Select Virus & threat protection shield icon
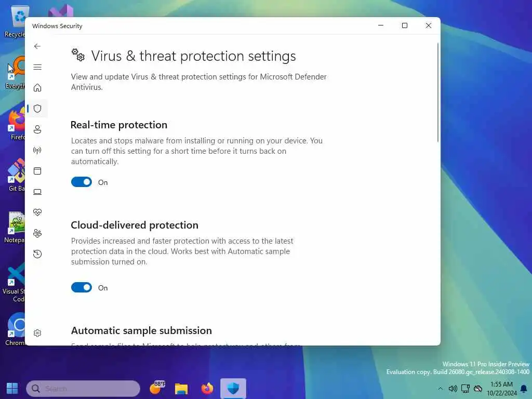Image resolution: width=532 pixels, height=399 pixels. 37,109
